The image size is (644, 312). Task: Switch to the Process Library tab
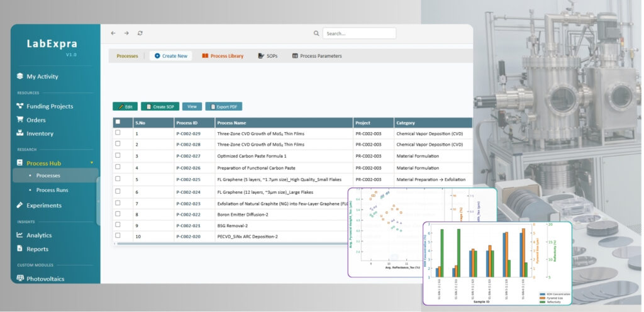(x=223, y=56)
